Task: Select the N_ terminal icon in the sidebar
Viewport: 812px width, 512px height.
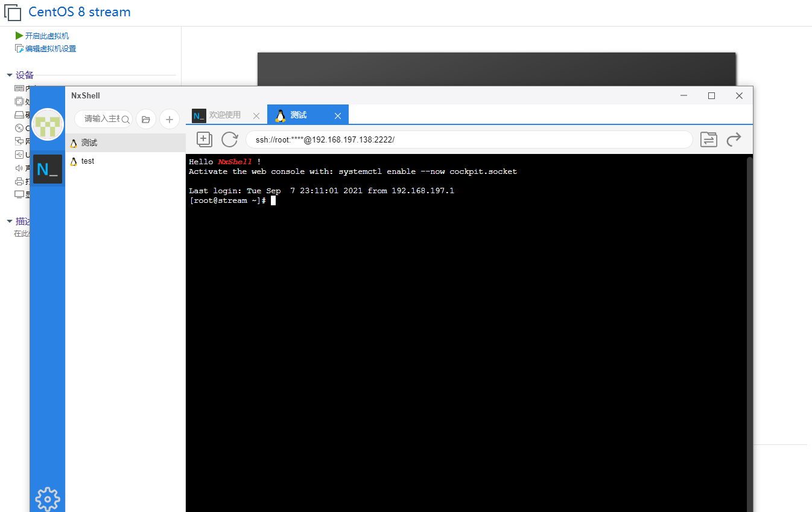Action: point(47,170)
